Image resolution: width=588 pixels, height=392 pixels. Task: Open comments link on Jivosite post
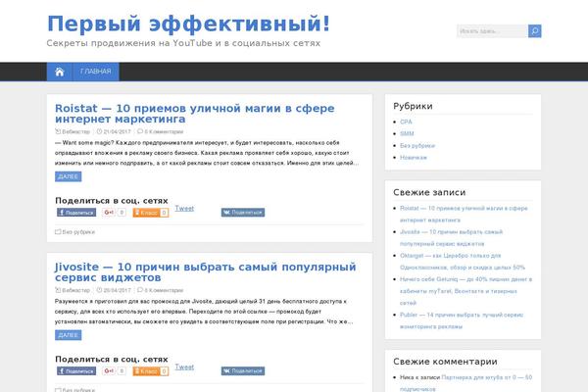(x=164, y=290)
